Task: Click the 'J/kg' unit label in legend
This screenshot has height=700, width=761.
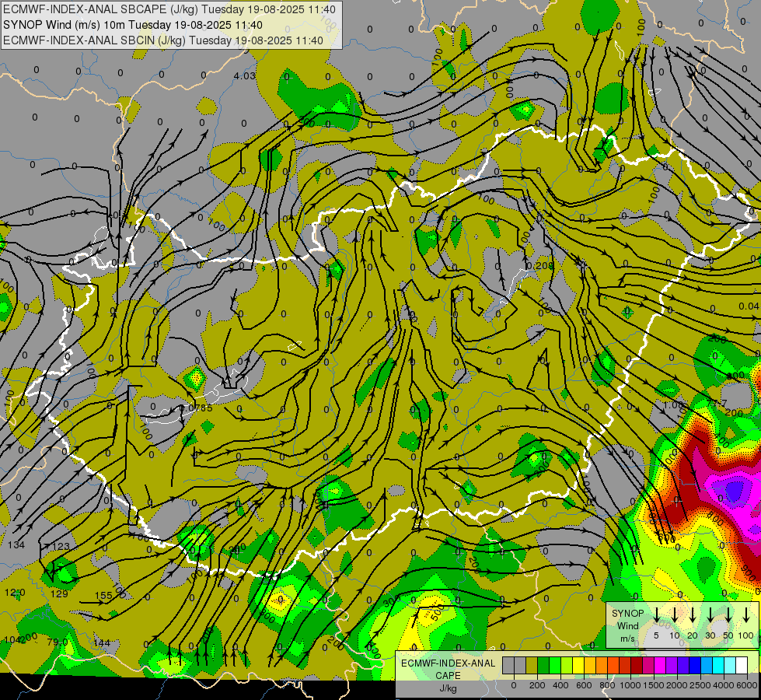Action: (448, 688)
